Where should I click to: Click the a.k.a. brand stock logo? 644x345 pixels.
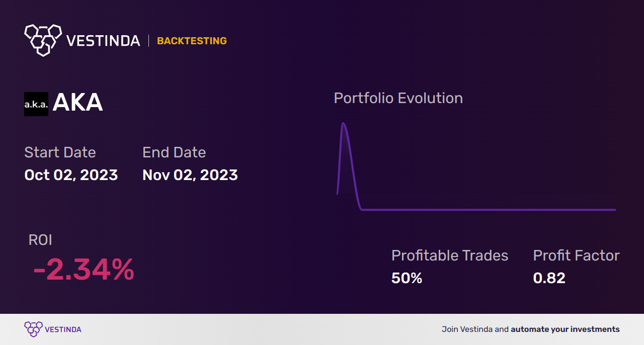[x=36, y=104]
